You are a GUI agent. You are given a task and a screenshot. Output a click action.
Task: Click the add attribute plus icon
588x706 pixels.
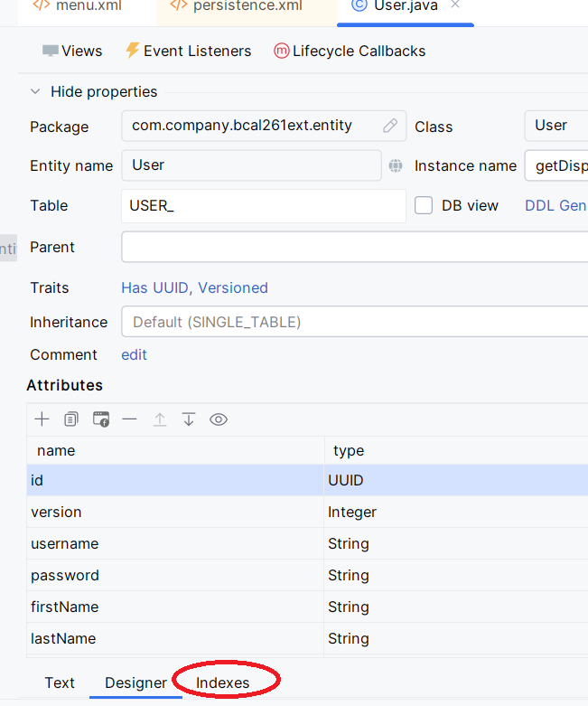(x=42, y=419)
